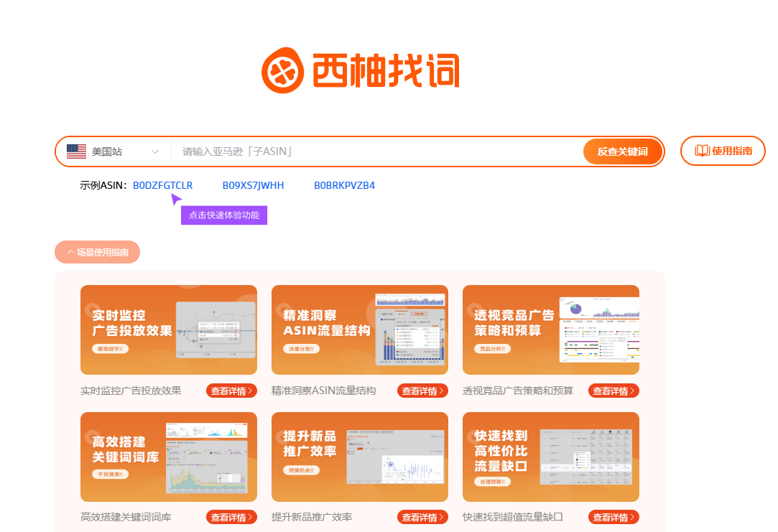Click 查看详情 for 提升新品推广效率
The height and width of the screenshot is (532, 778).
pyautogui.click(x=423, y=517)
